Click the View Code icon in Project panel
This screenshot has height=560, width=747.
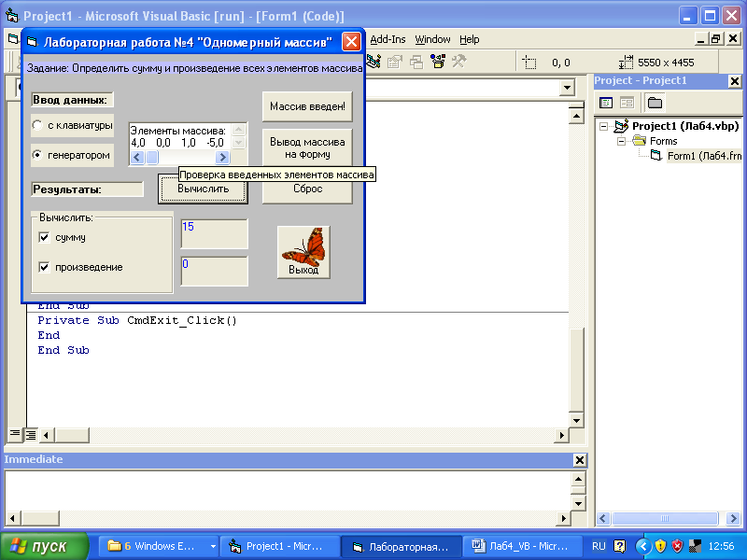606,103
